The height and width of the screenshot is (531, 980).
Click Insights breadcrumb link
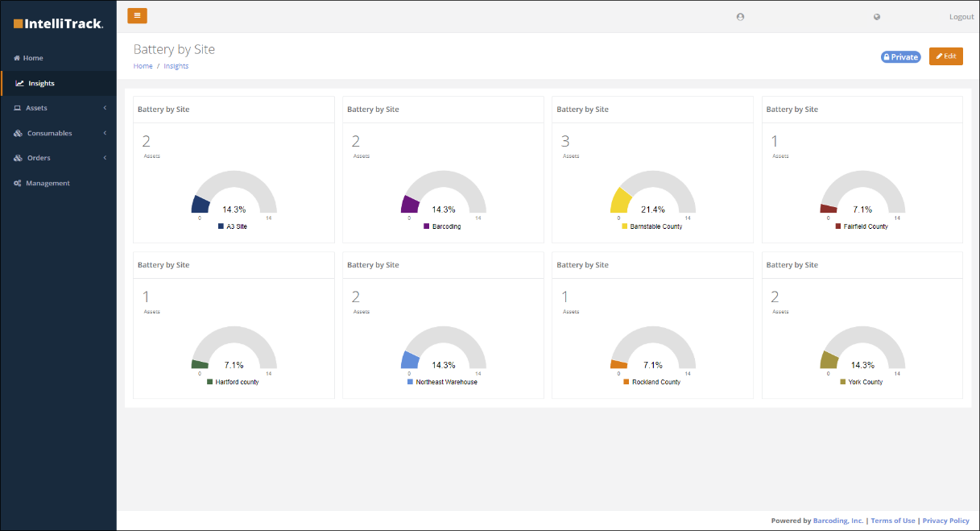pyautogui.click(x=176, y=66)
